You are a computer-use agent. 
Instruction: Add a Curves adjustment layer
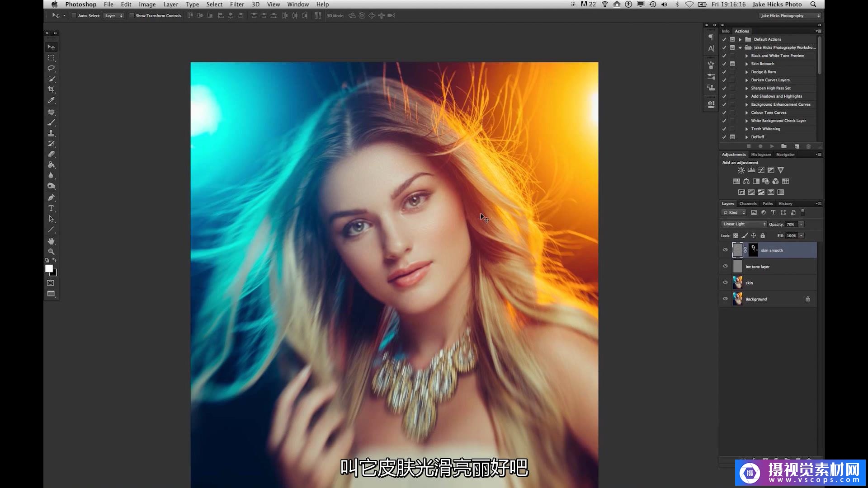(761, 170)
